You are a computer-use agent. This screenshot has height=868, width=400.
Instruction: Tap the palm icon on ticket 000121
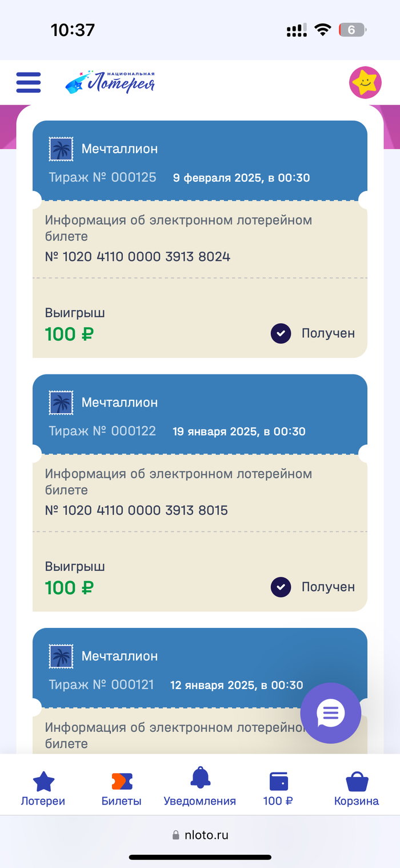tap(61, 656)
